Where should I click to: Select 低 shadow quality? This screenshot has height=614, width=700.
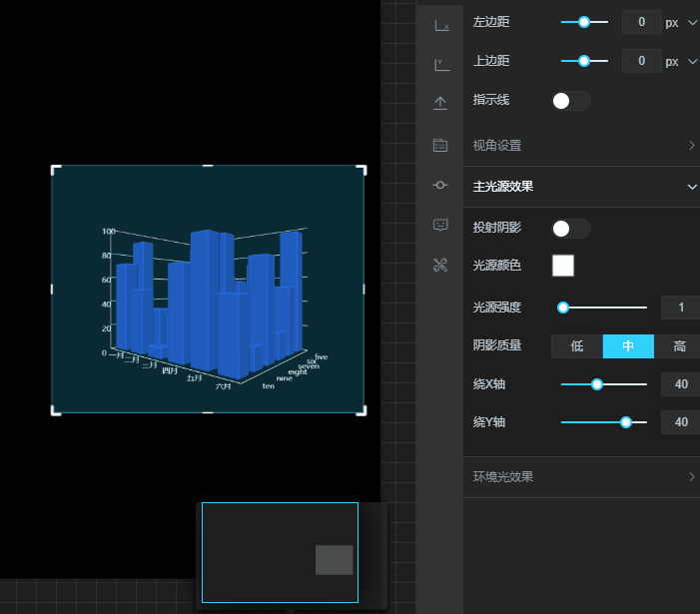[577, 346]
